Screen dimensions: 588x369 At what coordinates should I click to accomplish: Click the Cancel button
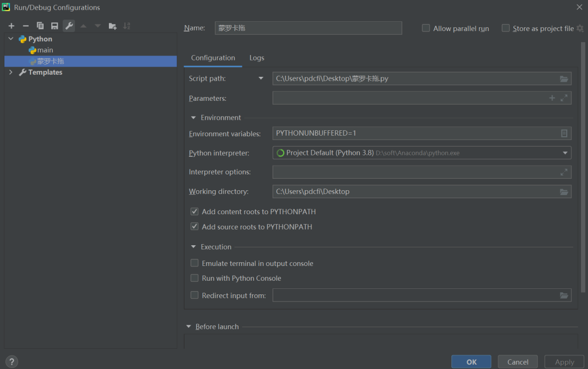tap(518, 362)
